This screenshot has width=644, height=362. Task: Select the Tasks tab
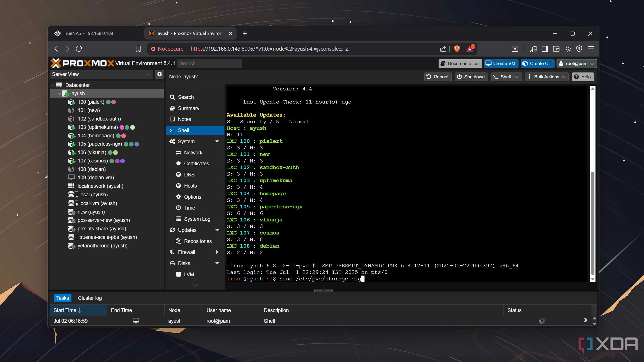pyautogui.click(x=63, y=298)
